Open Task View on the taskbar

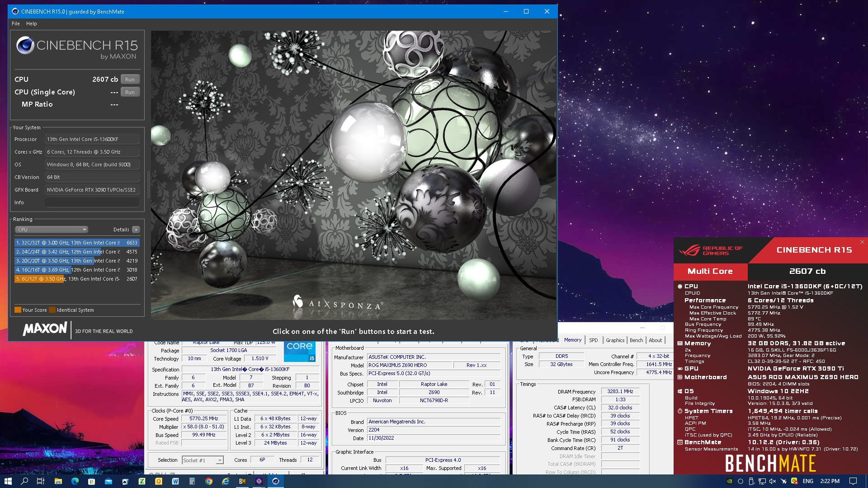pos(40,481)
